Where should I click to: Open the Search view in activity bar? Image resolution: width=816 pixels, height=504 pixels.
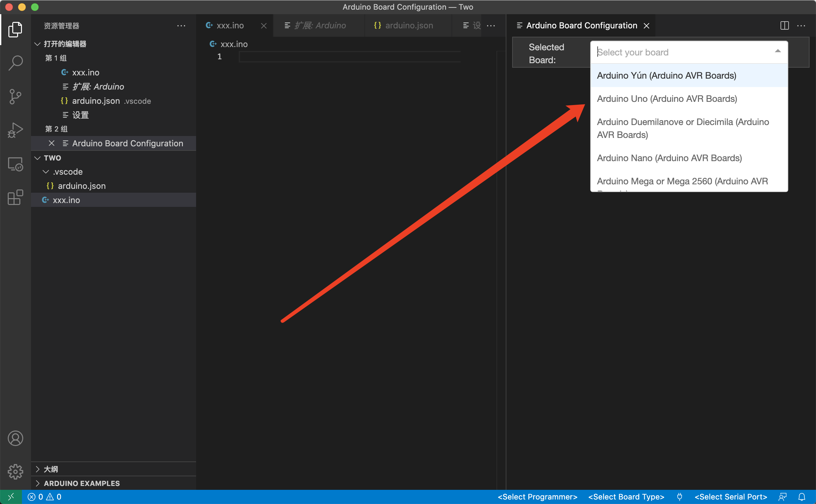click(x=15, y=63)
